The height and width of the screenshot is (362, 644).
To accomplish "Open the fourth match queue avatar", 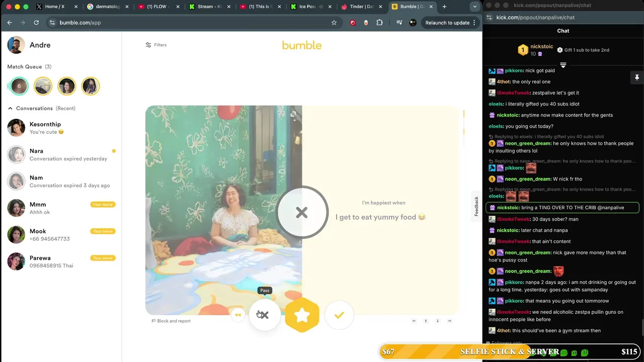I will coord(91,86).
